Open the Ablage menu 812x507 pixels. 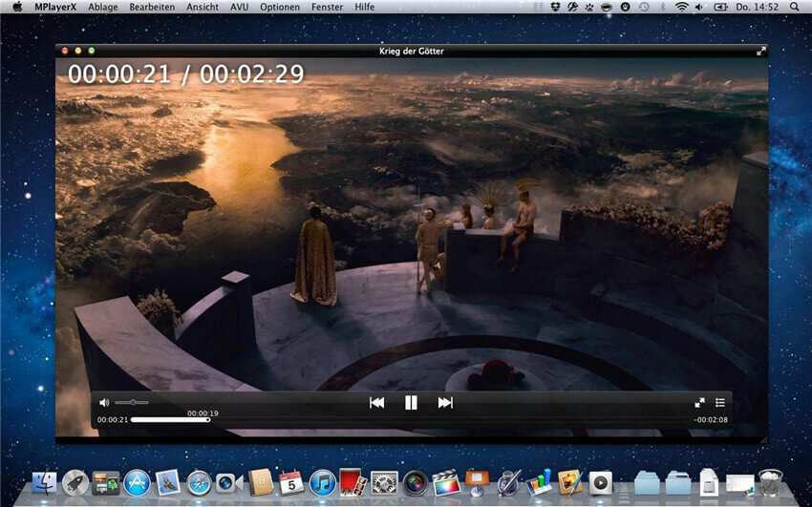point(103,8)
